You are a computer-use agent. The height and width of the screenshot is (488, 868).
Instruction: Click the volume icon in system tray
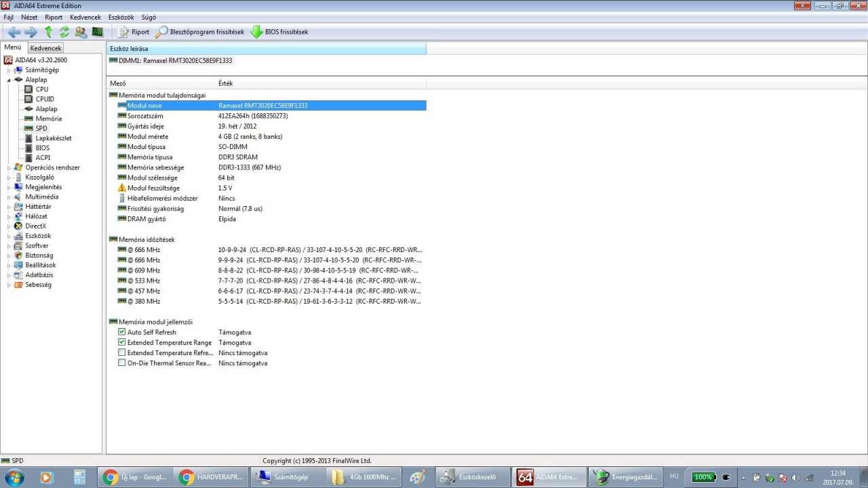(x=795, y=477)
